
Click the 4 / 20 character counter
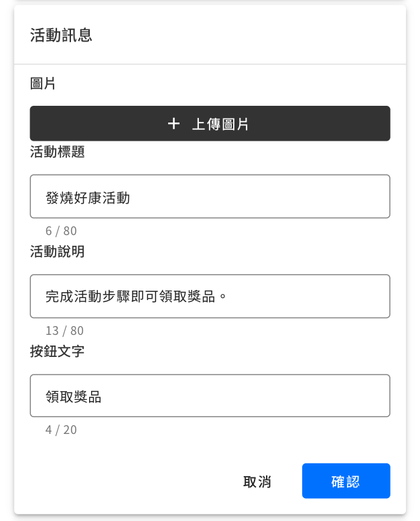coord(61,430)
